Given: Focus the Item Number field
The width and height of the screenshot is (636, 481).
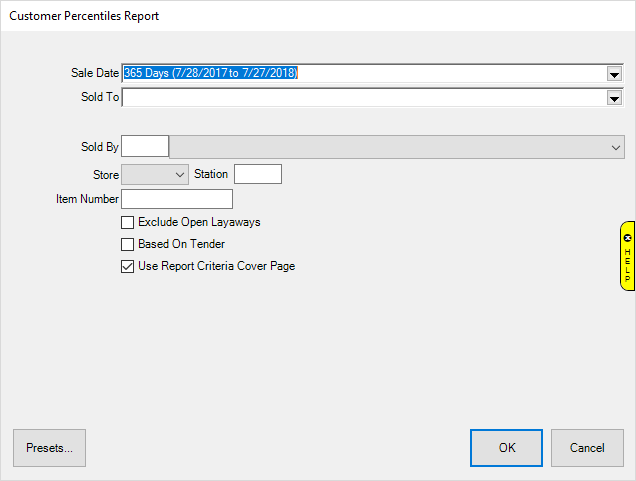Looking at the screenshot, I should pyautogui.click(x=176, y=199).
